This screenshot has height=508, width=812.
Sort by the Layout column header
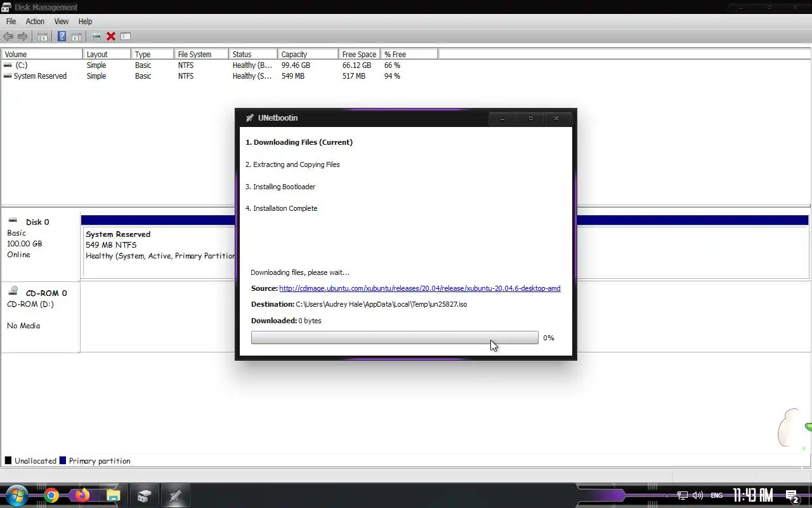click(x=107, y=55)
